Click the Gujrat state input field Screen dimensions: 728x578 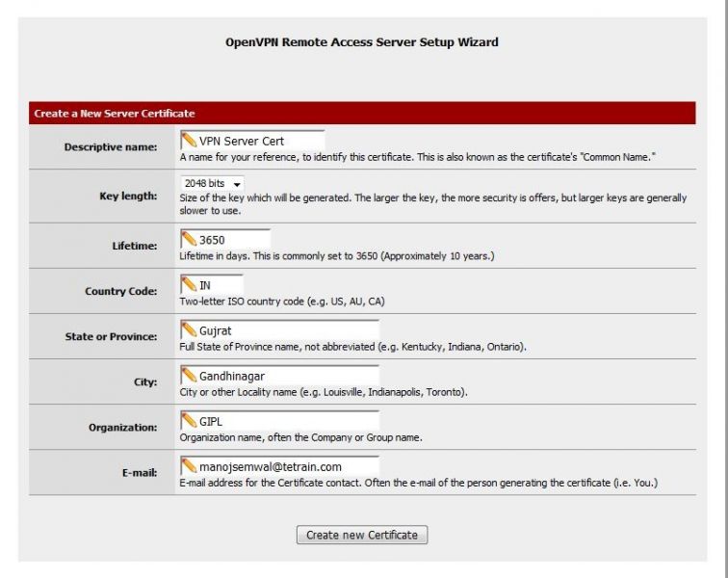pos(279,330)
